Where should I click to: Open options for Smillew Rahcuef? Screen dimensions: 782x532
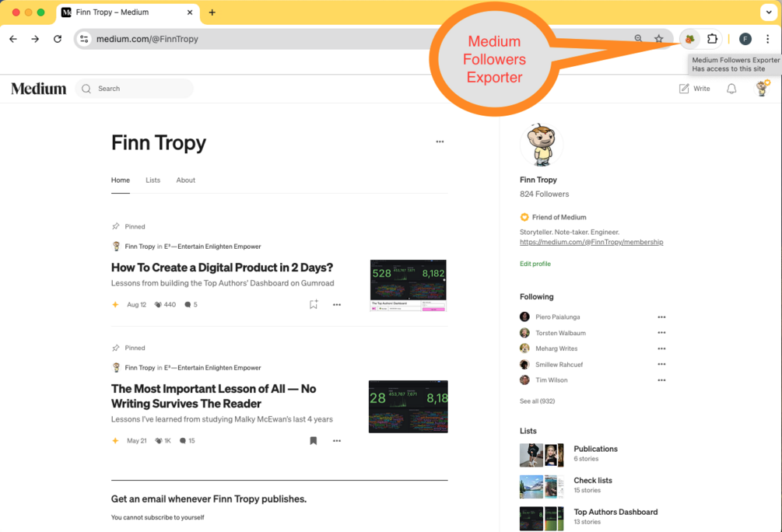[661, 364]
